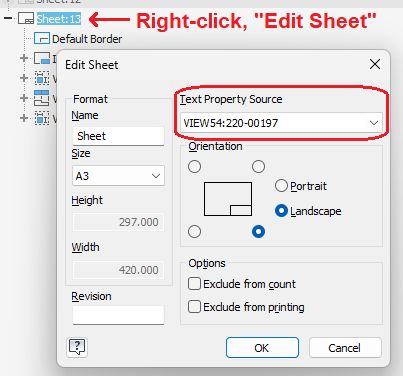Image resolution: width=403 pixels, height=376 pixels.
Task: Choose bottom-left title block position
Action: 194,231
